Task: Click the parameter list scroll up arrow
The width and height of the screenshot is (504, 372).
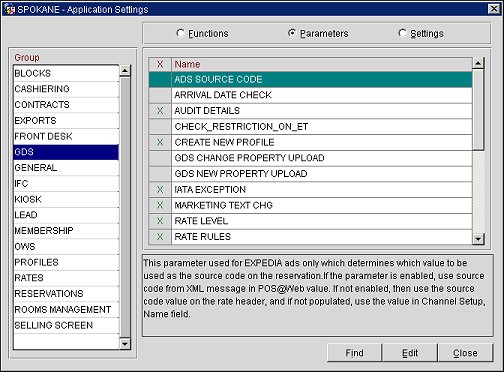Action: point(478,63)
